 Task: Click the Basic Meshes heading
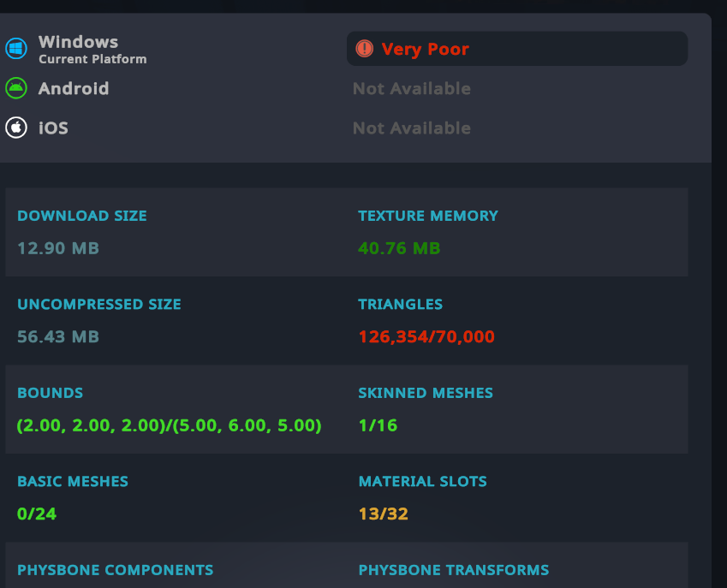[73, 481]
